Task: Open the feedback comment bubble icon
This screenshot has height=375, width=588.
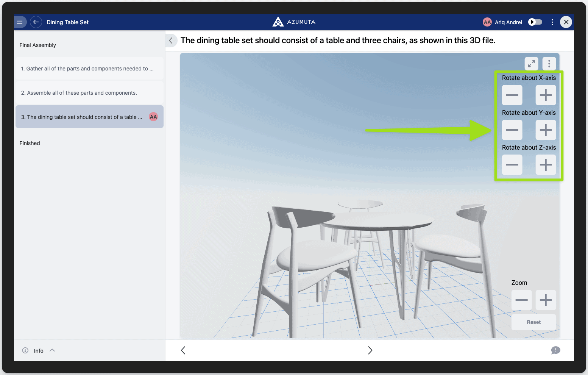Action: coord(555,350)
